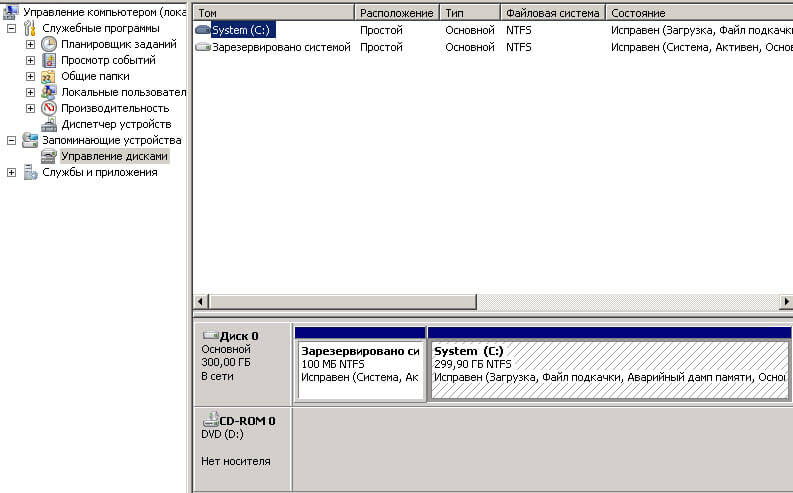Click the Планировщик заданий clock icon
The image size is (793, 493).
[x=49, y=44]
